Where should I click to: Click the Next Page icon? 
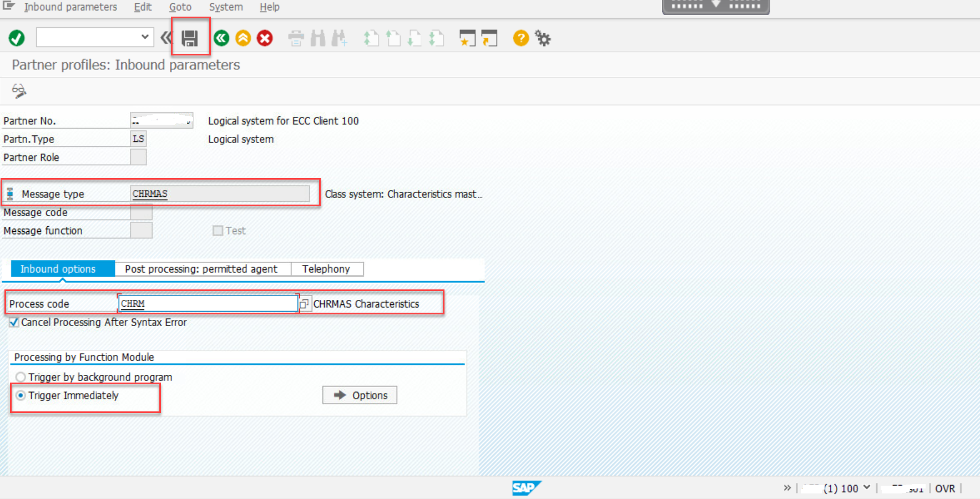coord(415,38)
